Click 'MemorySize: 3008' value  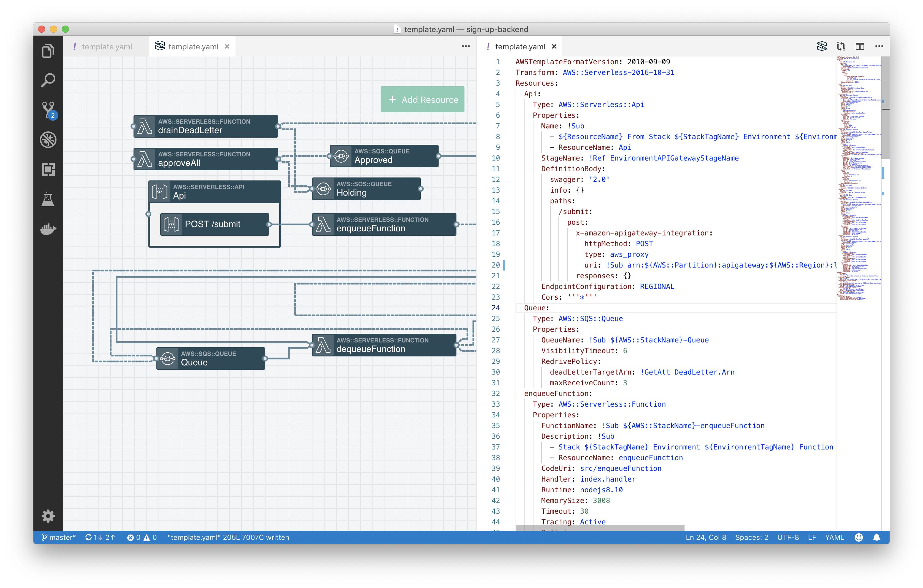point(601,501)
